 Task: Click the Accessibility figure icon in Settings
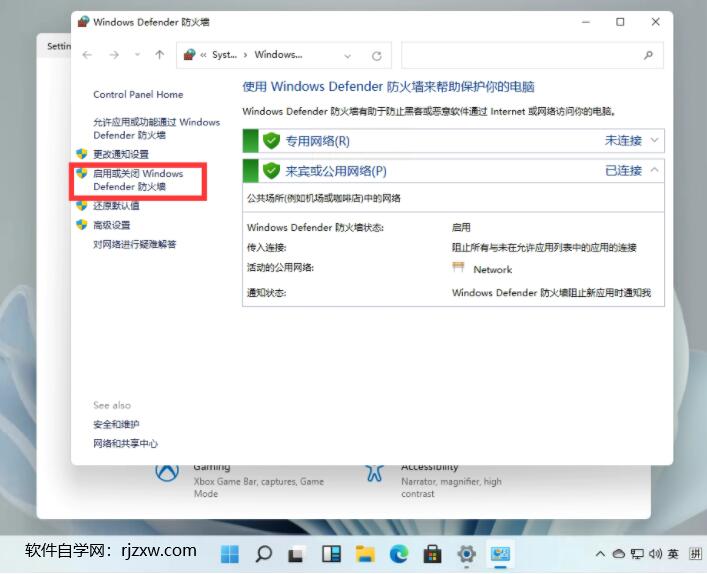(374, 473)
